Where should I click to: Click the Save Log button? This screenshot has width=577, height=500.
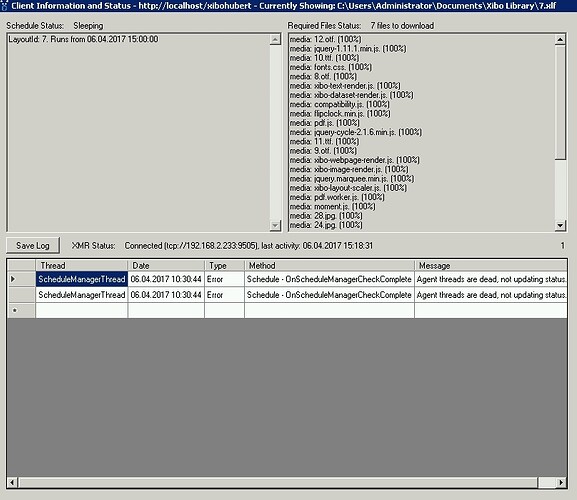(33, 245)
